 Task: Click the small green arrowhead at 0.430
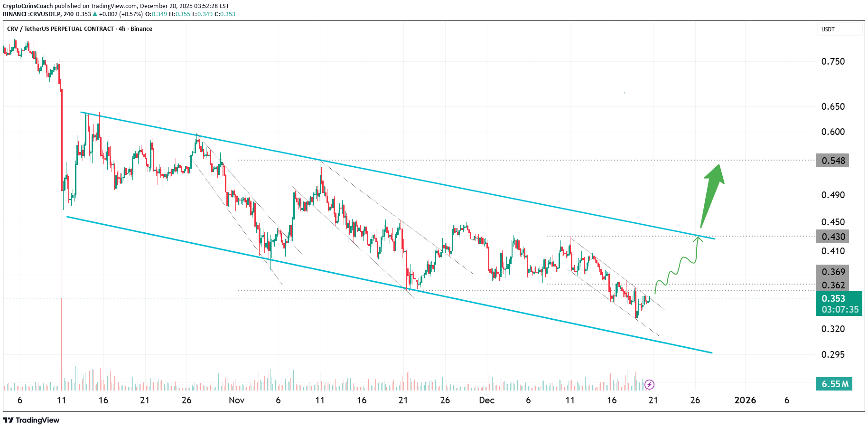click(x=698, y=239)
